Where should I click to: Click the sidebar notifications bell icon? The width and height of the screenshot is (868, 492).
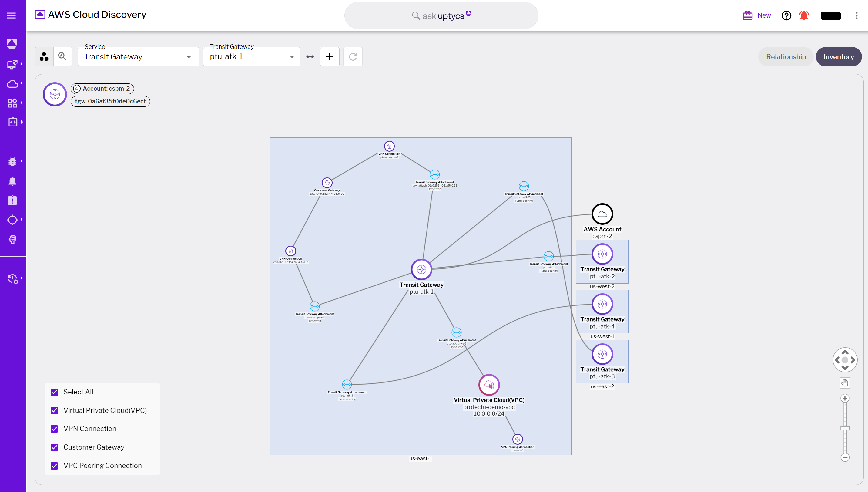[12, 181]
